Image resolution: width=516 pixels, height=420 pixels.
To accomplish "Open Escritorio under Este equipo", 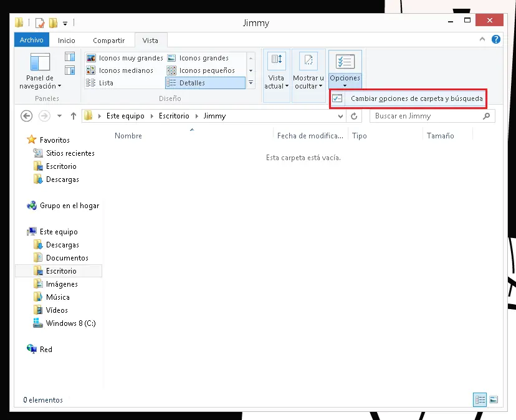I will pos(59,271).
